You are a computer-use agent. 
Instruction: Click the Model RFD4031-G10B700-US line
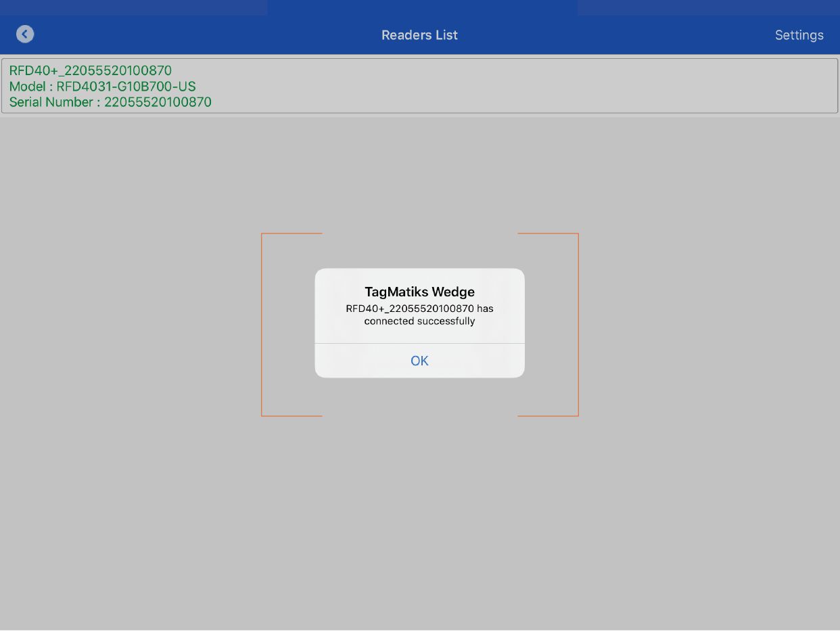(102, 87)
